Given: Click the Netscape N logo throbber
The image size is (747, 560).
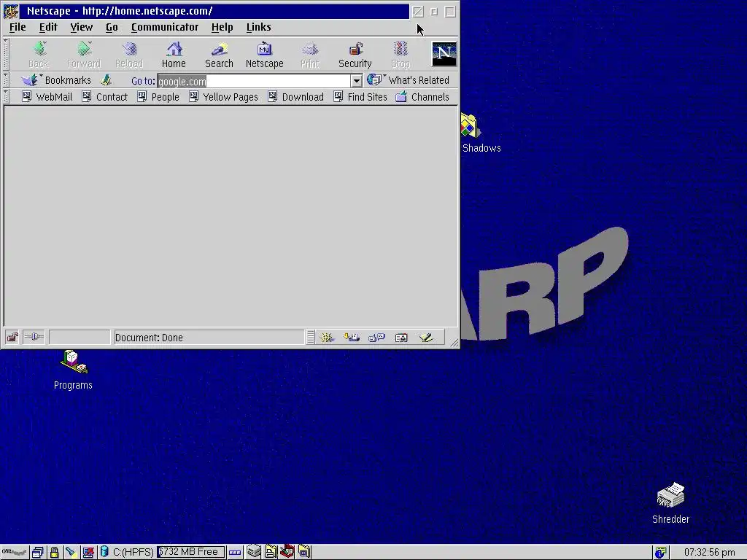Looking at the screenshot, I should 444,53.
